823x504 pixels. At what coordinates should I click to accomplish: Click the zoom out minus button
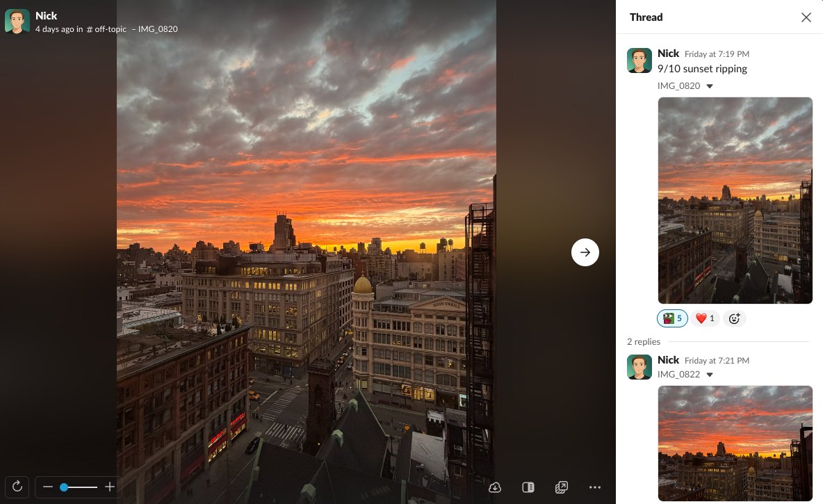48,487
